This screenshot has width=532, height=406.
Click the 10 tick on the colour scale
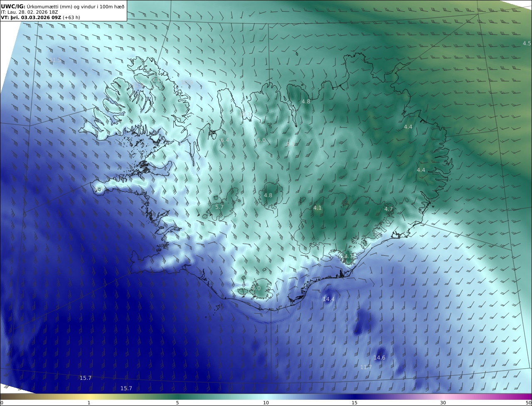[266, 403]
